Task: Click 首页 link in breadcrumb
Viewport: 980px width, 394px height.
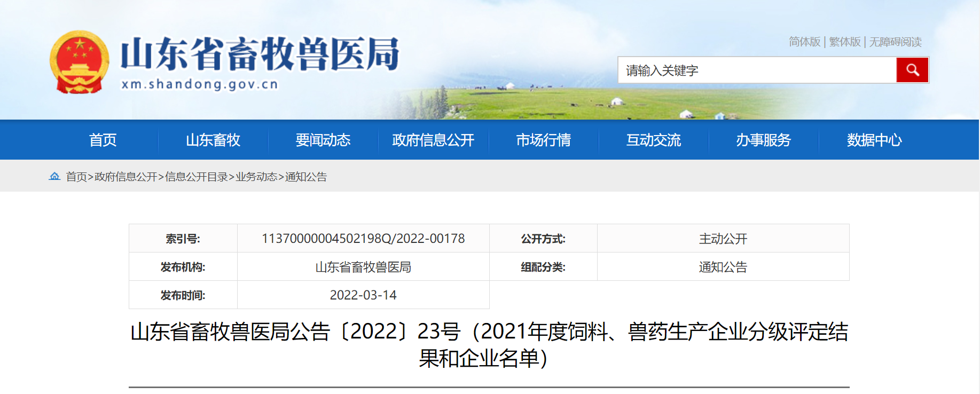Action: [76, 177]
